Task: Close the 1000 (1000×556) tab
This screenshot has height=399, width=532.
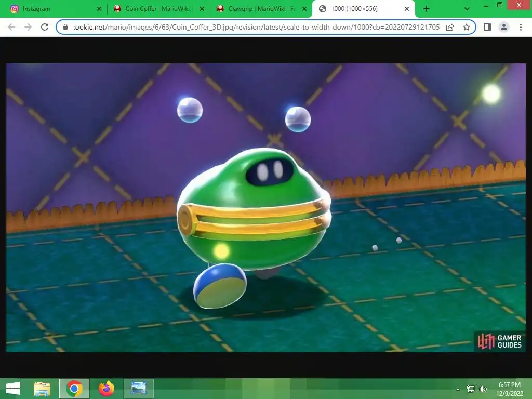Action: [407, 9]
